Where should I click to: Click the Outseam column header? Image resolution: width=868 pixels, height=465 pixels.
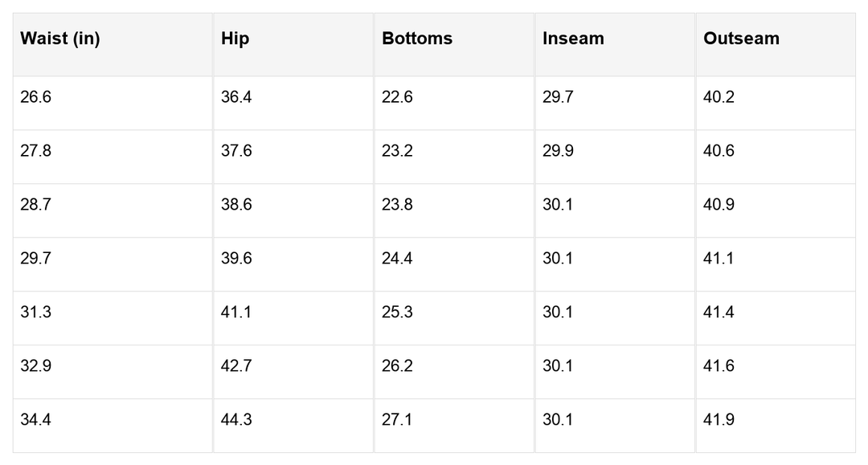point(741,39)
